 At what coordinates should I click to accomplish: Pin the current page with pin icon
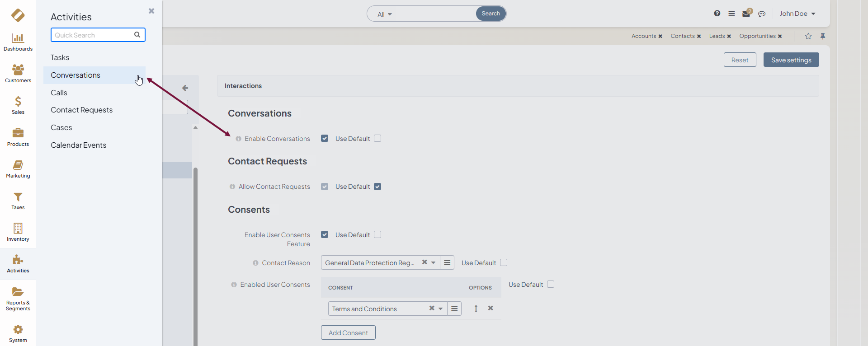pos(823,36)
